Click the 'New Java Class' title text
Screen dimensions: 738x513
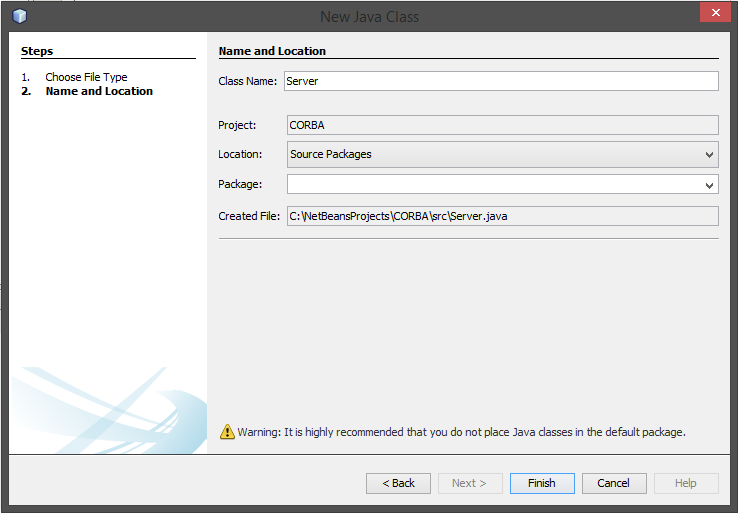point(369,17)
